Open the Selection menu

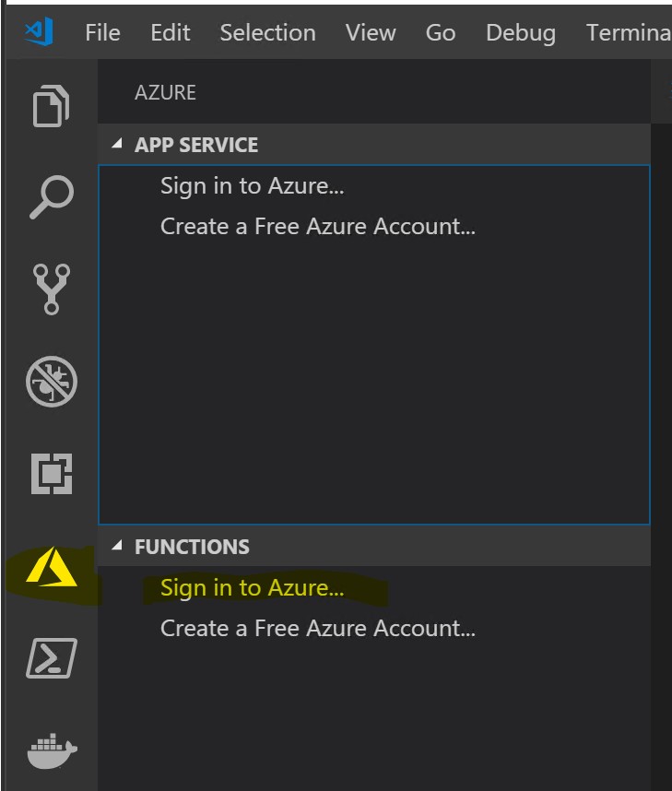click(x=268, y=33)
